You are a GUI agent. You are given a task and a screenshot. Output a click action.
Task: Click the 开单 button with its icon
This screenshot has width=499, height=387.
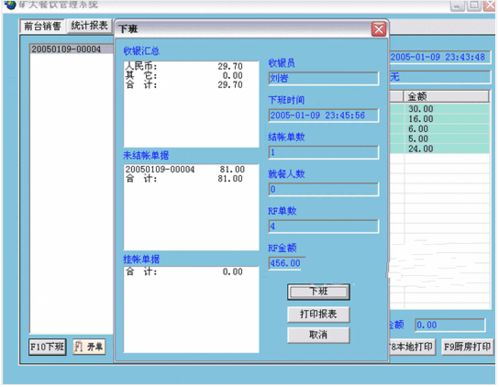[89, 347]
